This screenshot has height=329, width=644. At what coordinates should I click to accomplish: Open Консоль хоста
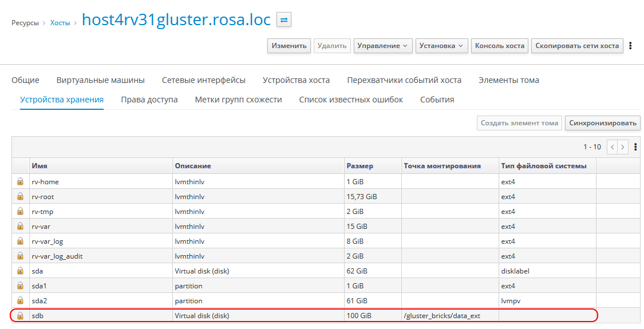tap(500, 46)
